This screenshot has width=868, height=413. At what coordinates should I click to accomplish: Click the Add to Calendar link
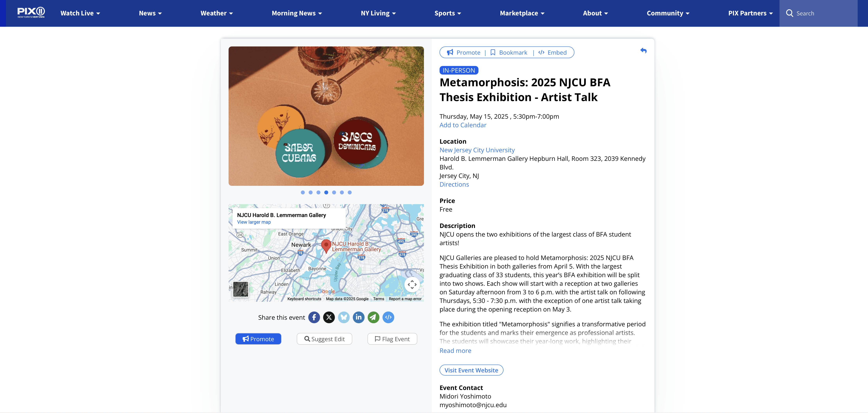(463, 125)
